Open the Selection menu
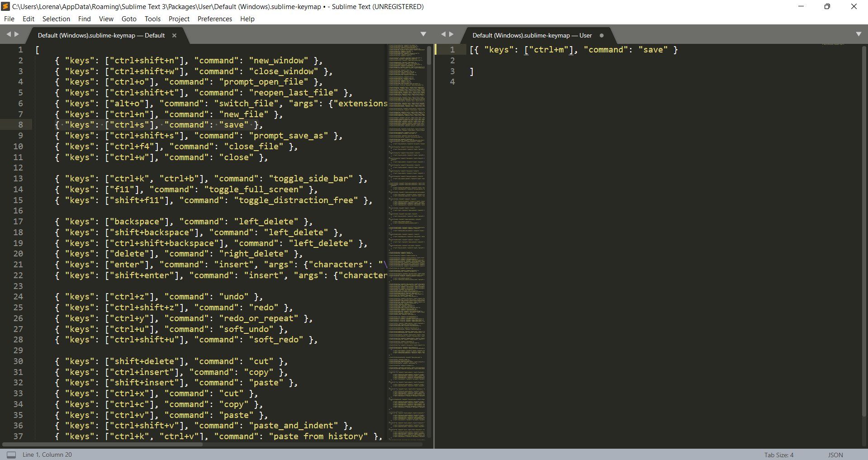868x460 pixels. [56, 19]
